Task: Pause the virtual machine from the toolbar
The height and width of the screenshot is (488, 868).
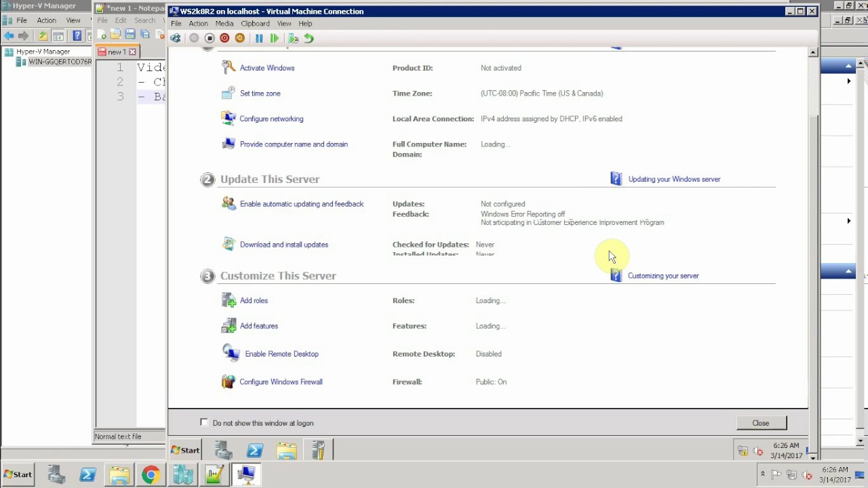Action: [259, 39]
